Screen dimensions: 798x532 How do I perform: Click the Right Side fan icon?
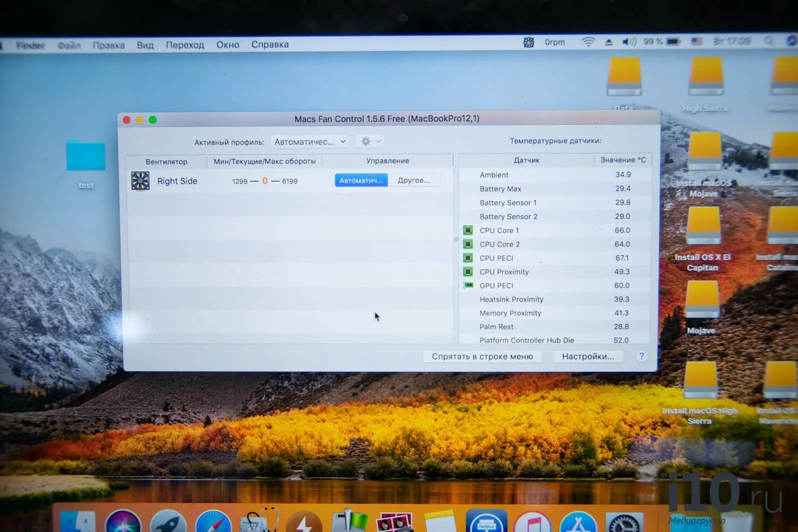point(140,181)
